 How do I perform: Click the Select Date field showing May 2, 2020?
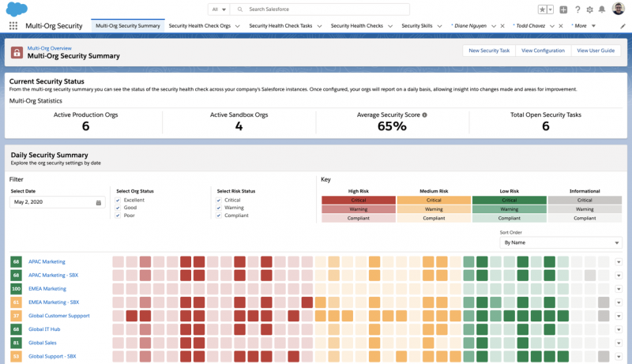(x=57, y=202)
